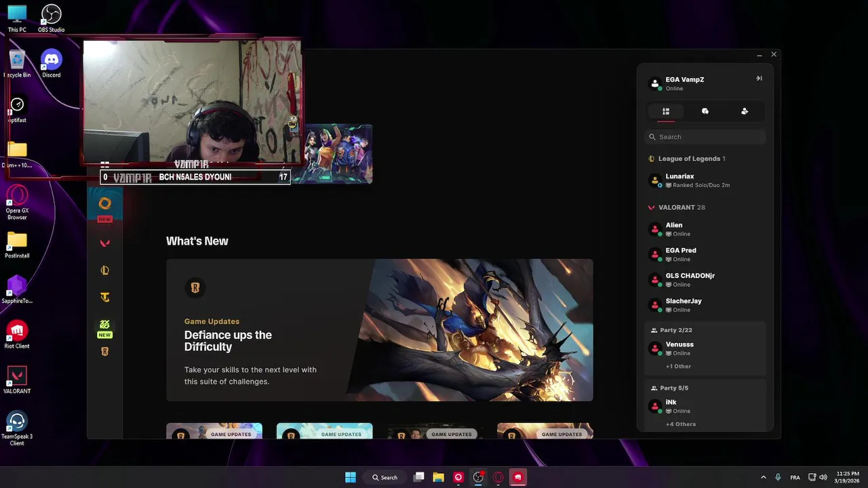Open the Dism++ folder on desktop
This screenshot has height=488, width=868.
click(17, 155)
